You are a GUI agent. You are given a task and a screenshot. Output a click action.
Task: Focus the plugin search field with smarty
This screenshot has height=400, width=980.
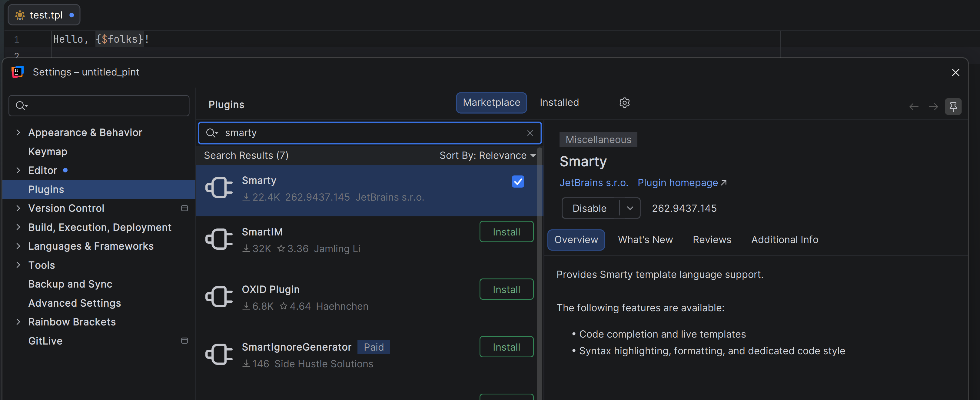370,133
